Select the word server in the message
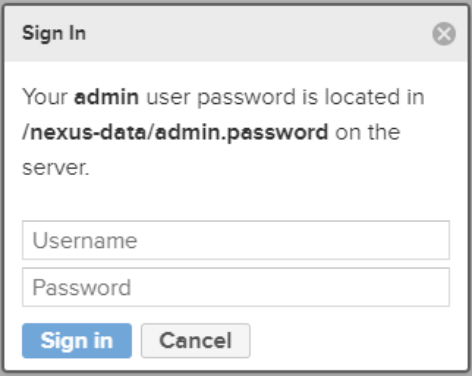Image resolution: width=473 pixels, height=376 pixels. tap(54, 168)
